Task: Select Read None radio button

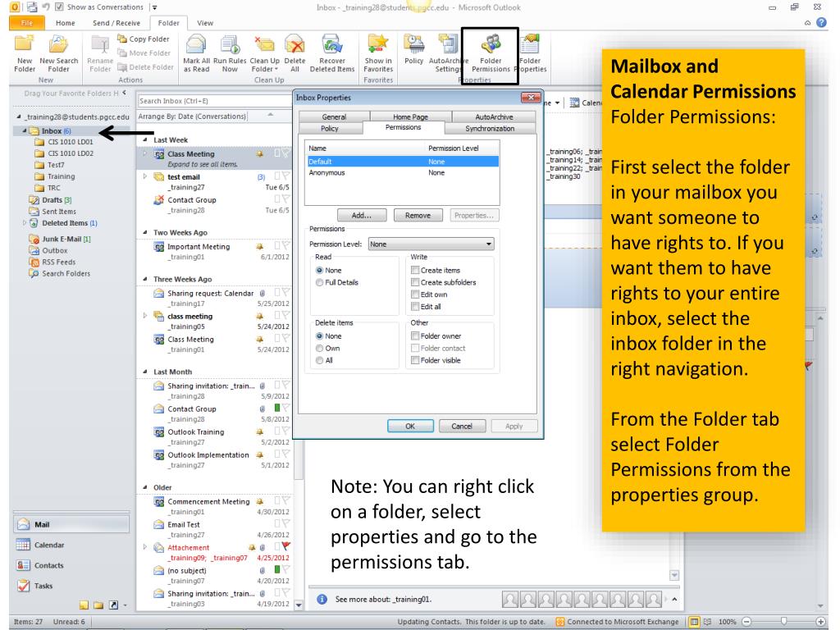Action: (x=319, y=271)
